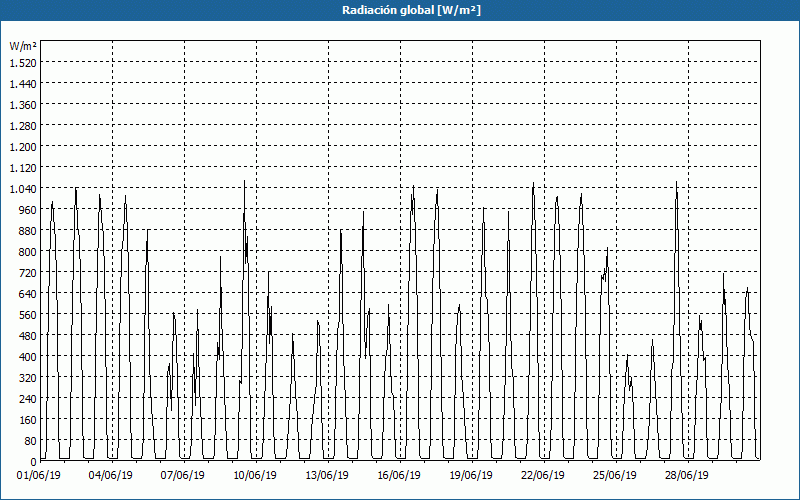The height and width of the screenshot is (500, 800).
Task: Click the 19/06/19 date label
Action: coord(471,476)
